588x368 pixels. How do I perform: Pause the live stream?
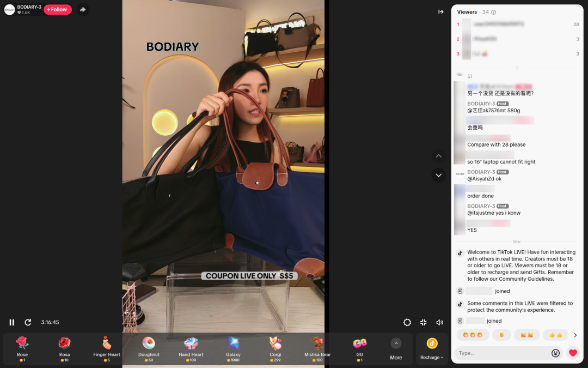(x=11, y=322)
